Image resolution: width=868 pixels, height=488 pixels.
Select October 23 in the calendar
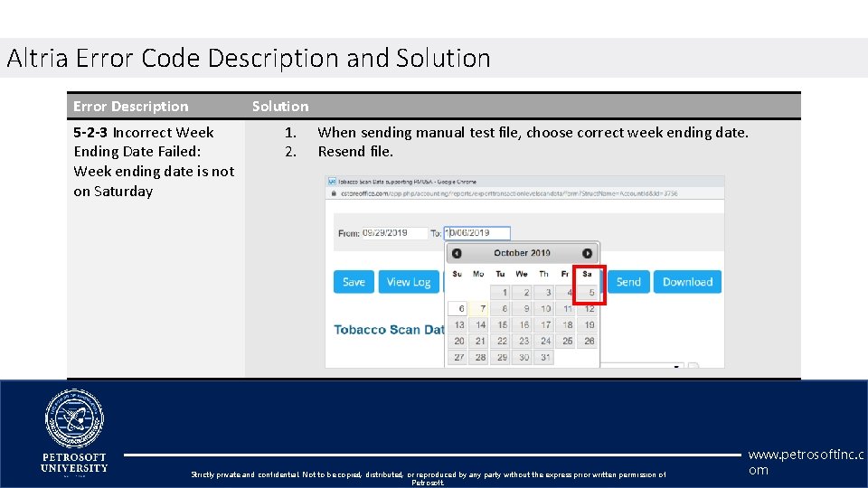click(x=523, y=341)
